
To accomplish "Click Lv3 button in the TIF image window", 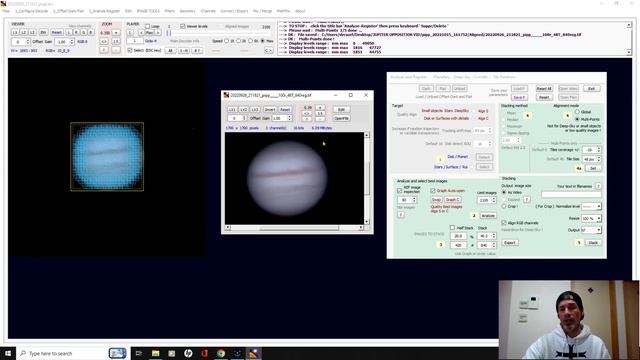I will tap(255, 110).
